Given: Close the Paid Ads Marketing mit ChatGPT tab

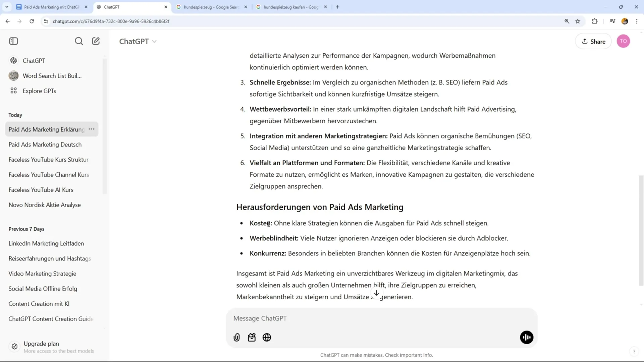Looking at the screenshot, I should [x=86, y=7].
